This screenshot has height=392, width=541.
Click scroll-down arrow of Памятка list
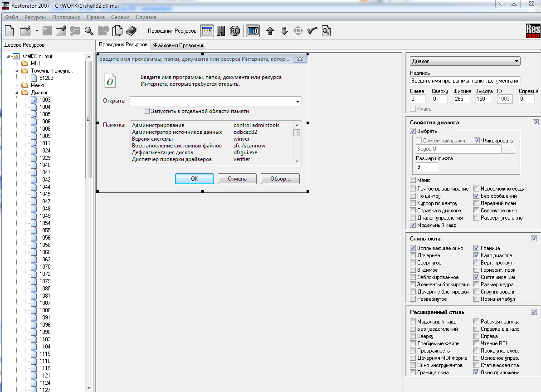pyautogui.click(x=297, y=162)
